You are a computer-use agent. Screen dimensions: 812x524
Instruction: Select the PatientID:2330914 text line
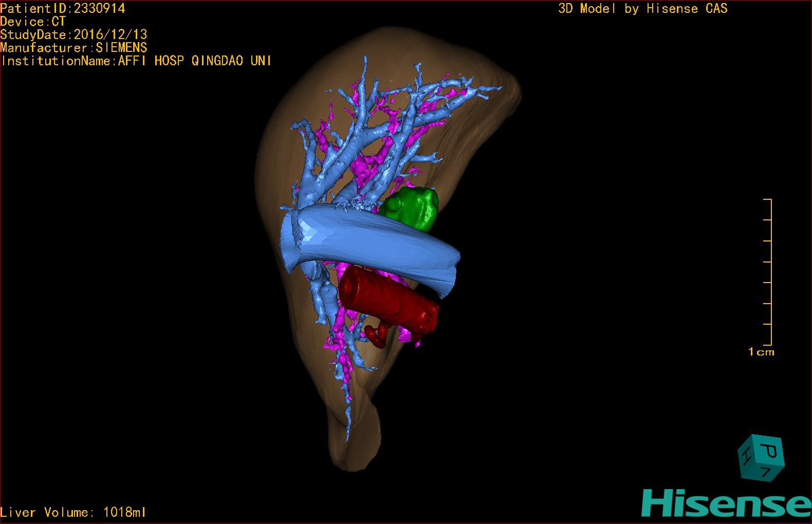click(63, 8)
